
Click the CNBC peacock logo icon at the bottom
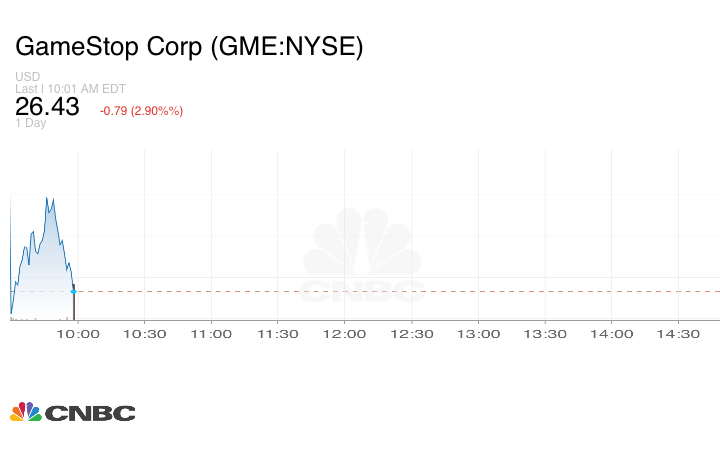click(26, 412)
